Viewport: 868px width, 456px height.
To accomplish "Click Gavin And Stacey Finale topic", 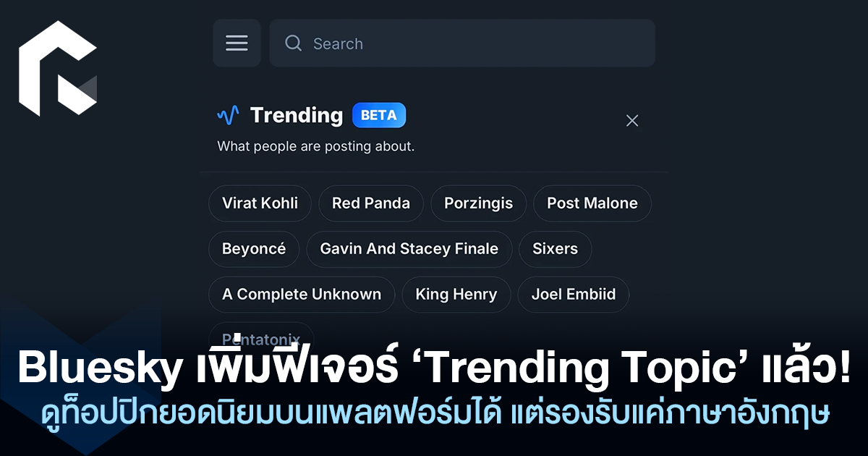I will pos(409,249).
